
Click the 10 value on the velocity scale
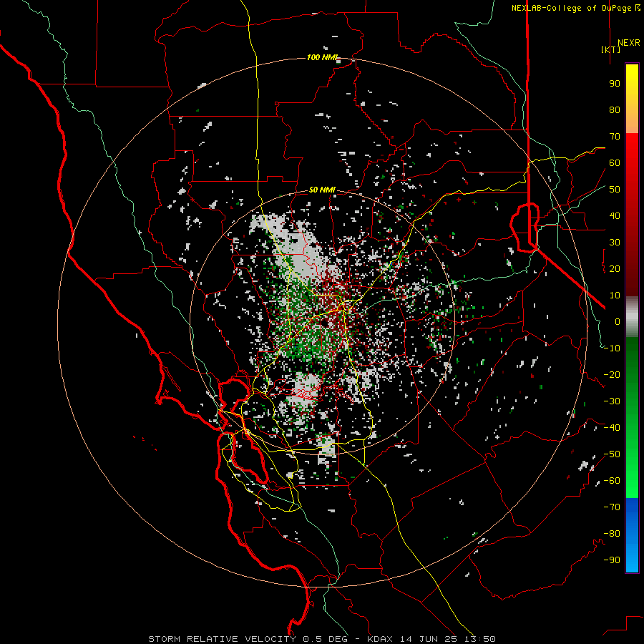click(615, 296)
